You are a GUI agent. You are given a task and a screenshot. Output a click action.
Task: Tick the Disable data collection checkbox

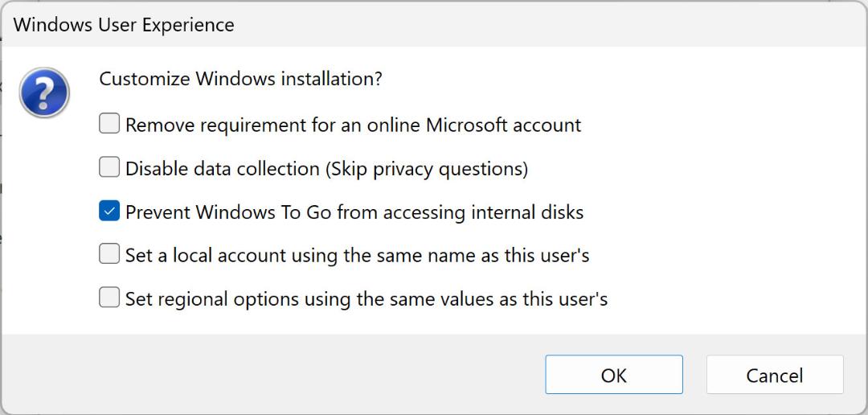click(109, 166)
